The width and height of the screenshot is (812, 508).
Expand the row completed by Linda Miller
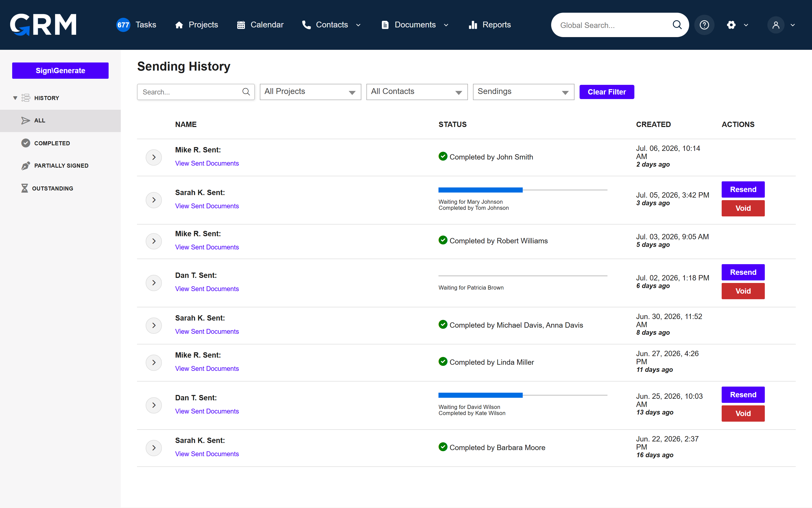(x=154, y=362)
